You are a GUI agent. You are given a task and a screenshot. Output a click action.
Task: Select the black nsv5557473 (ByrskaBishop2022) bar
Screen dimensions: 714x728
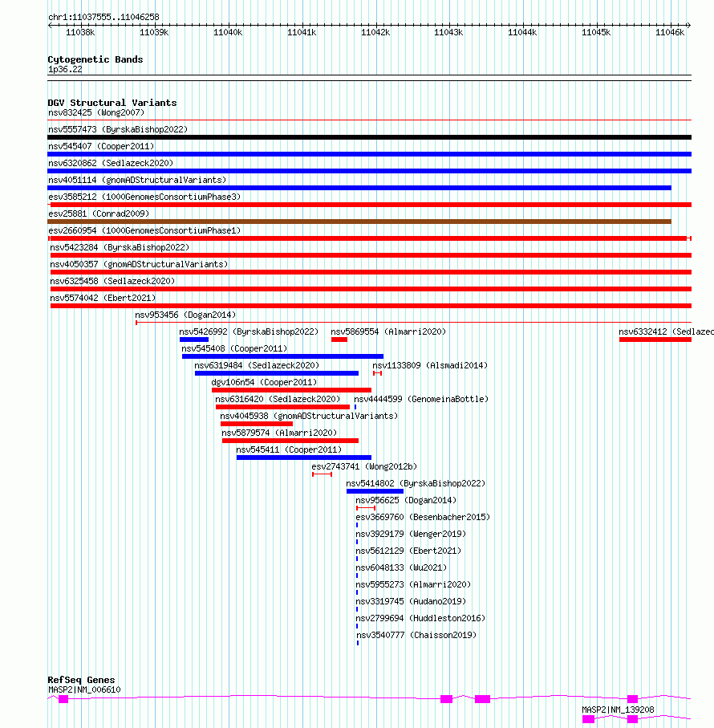369,137
